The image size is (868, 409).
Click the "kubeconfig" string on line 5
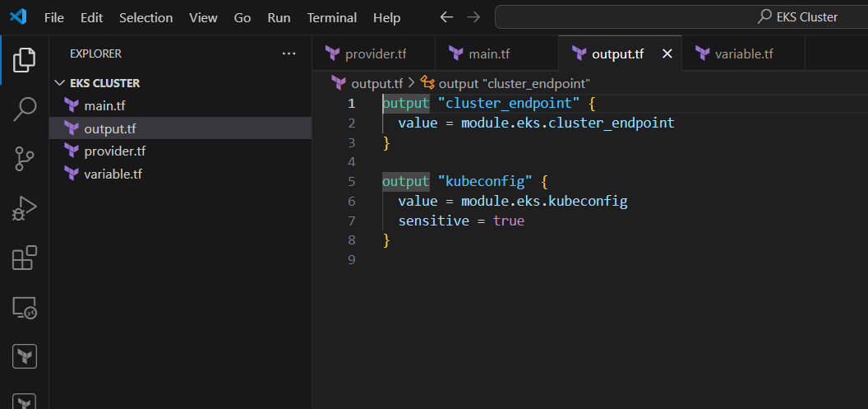pyautogui.click(x=485, y=181)
